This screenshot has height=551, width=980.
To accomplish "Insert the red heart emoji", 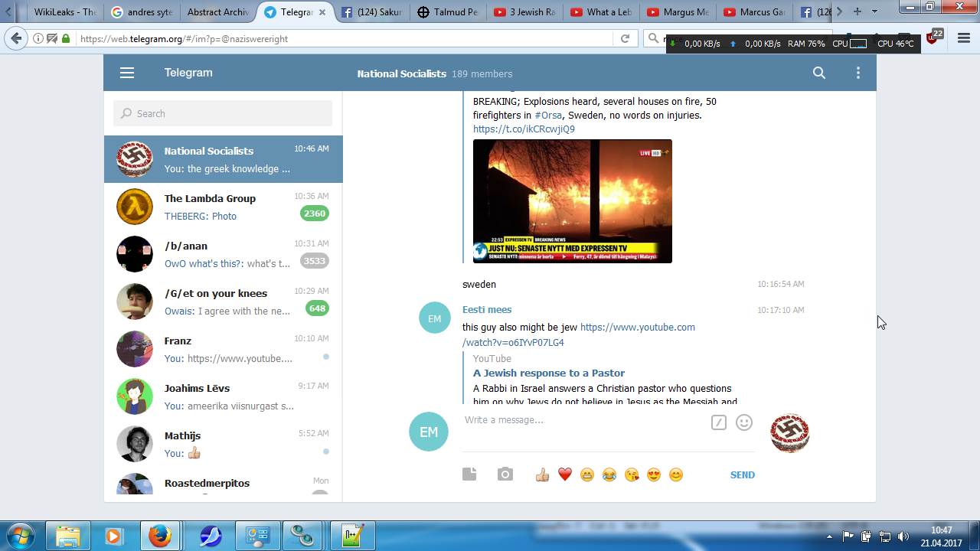I will pyautogui.click(x=565, y=474).
